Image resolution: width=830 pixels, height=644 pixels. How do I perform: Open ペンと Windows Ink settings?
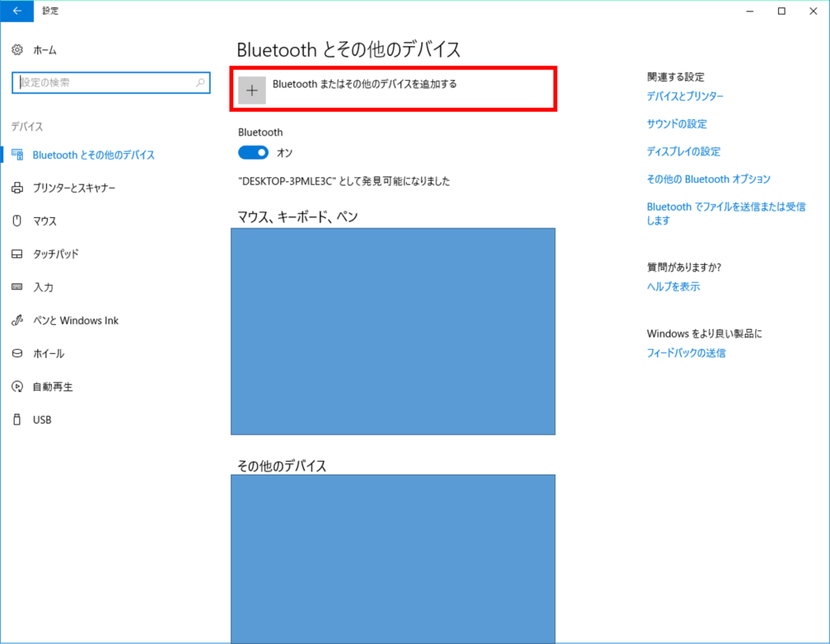tap(75, 320)
